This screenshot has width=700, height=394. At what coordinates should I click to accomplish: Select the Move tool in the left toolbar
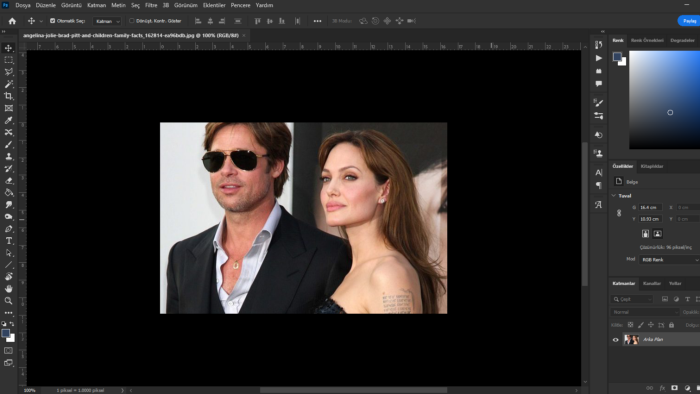tap(8, 48)
